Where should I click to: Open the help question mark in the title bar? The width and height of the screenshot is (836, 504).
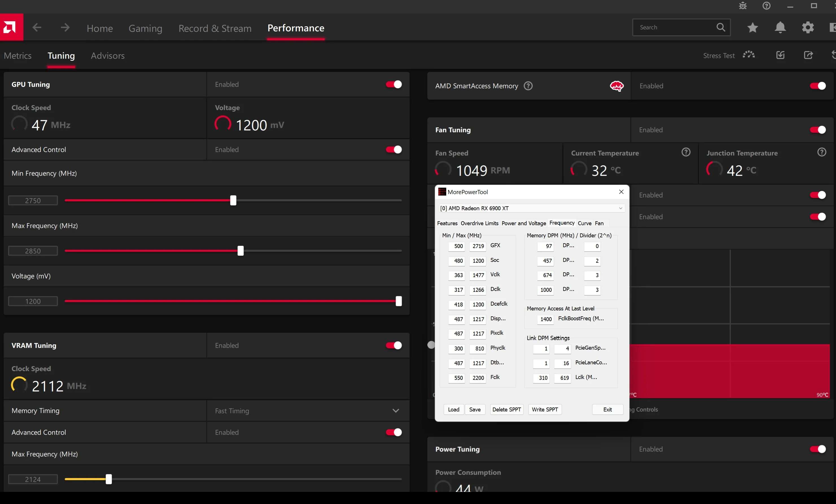pos(767,6)
